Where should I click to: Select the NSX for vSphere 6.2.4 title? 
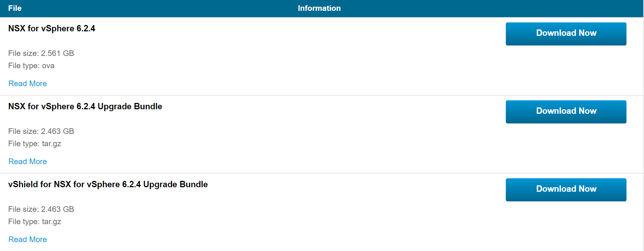[51, 29]
